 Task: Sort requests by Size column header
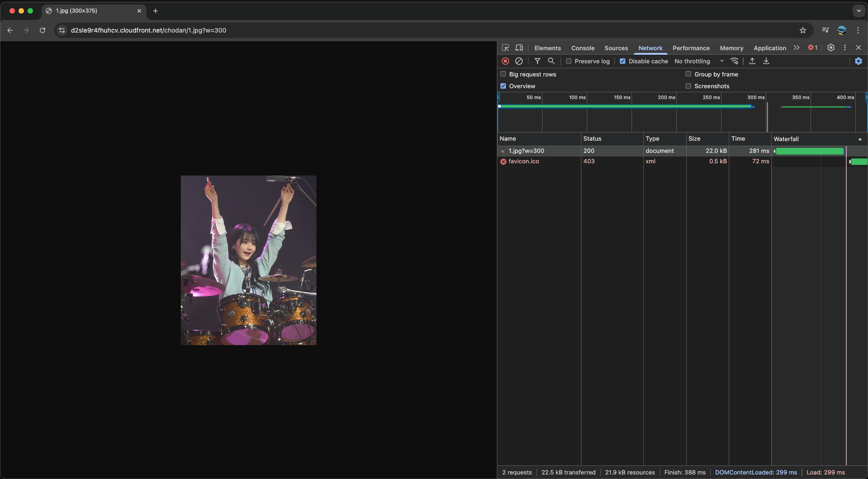[694, 139]
